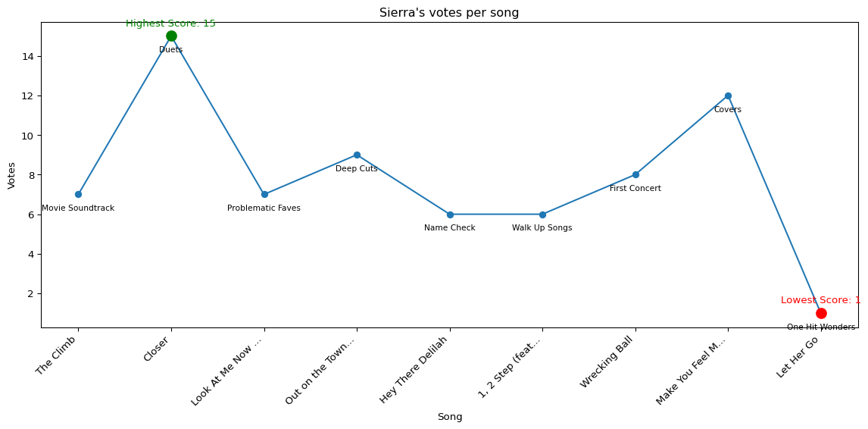Click the data point labeled Problematic Faves

[264, 195]
